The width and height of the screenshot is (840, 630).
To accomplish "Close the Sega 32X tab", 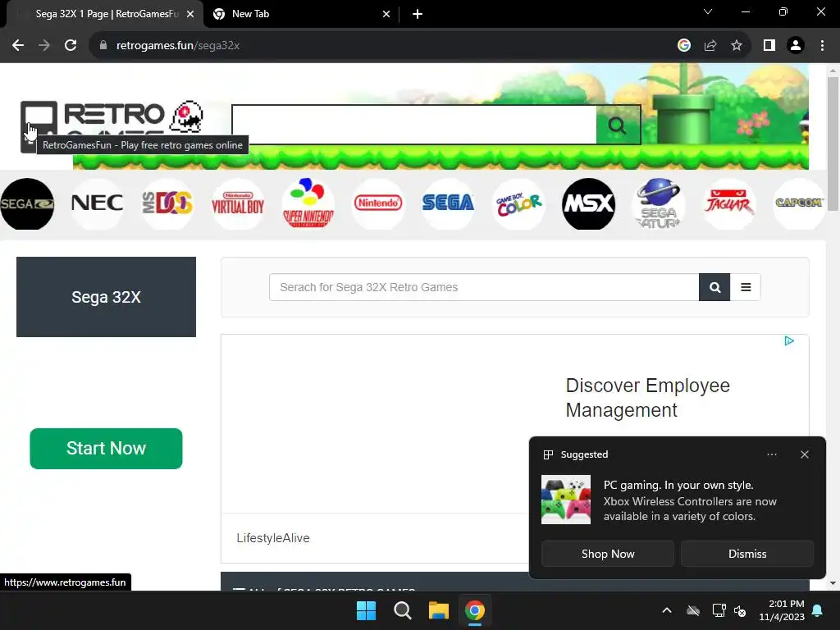I will tap(190, 14).
